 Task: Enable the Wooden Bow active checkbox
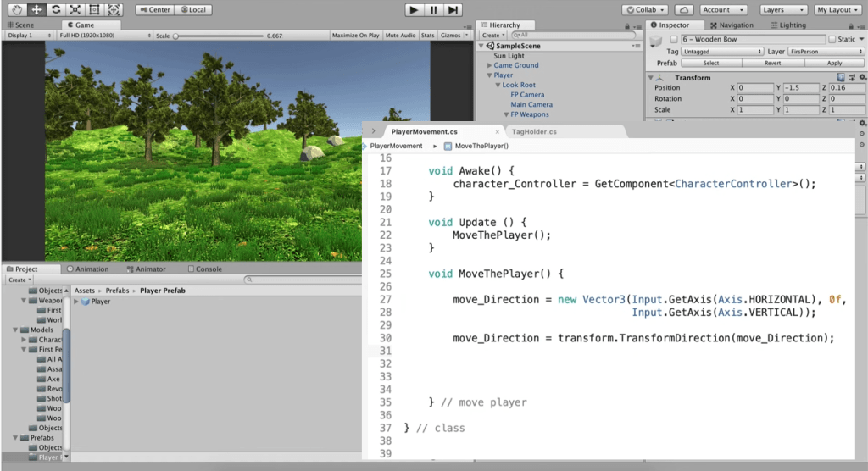point(674,40)
